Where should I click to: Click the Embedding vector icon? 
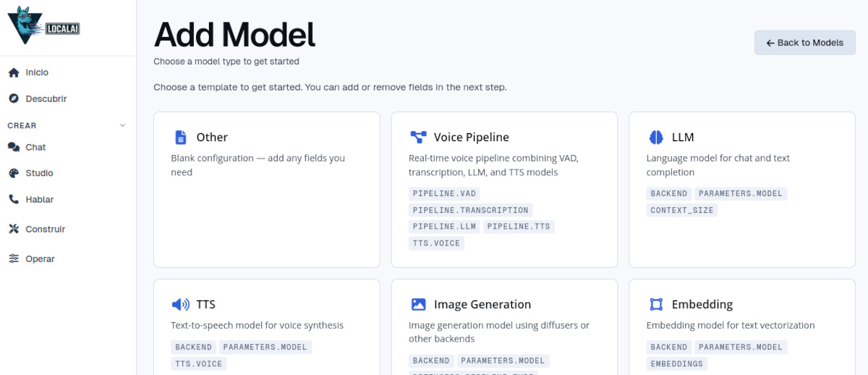pos(656,304)
